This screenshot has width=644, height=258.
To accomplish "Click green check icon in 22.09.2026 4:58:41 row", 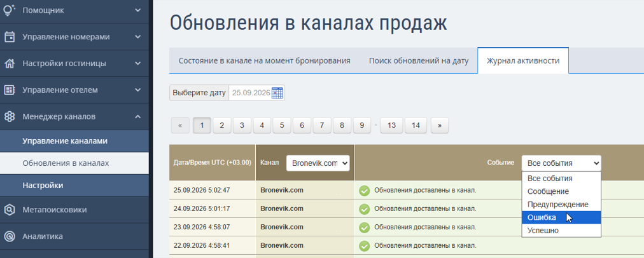I will pos(364,246).
